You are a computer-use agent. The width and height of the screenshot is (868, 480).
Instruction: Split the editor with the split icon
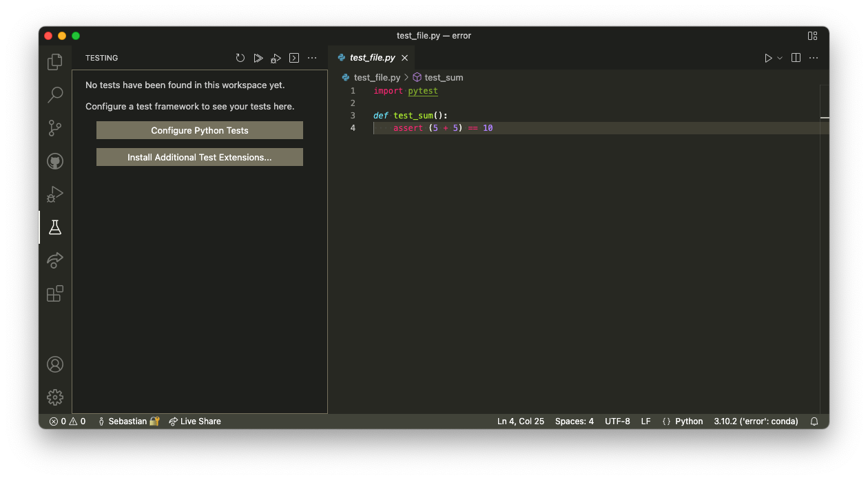point(796,58)
